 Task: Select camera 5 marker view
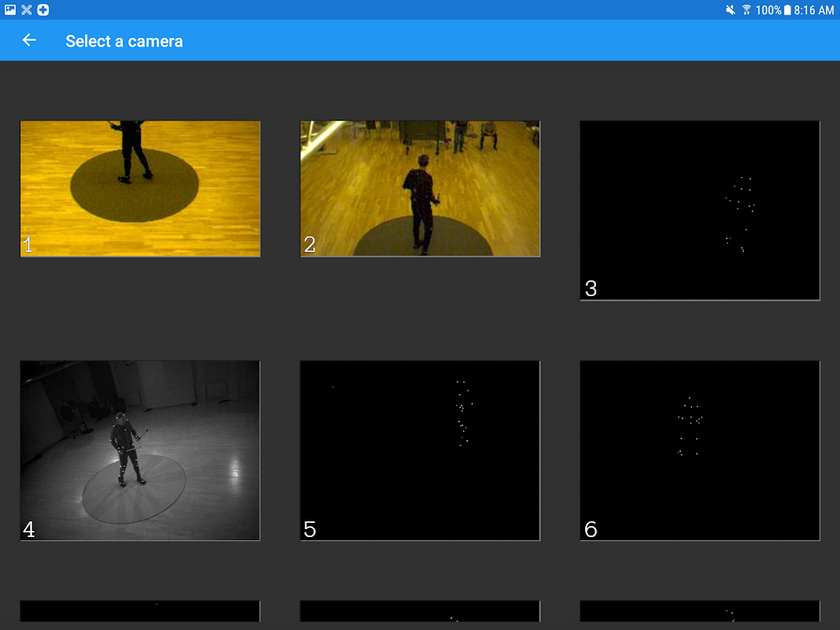click(x=420, y=450)
